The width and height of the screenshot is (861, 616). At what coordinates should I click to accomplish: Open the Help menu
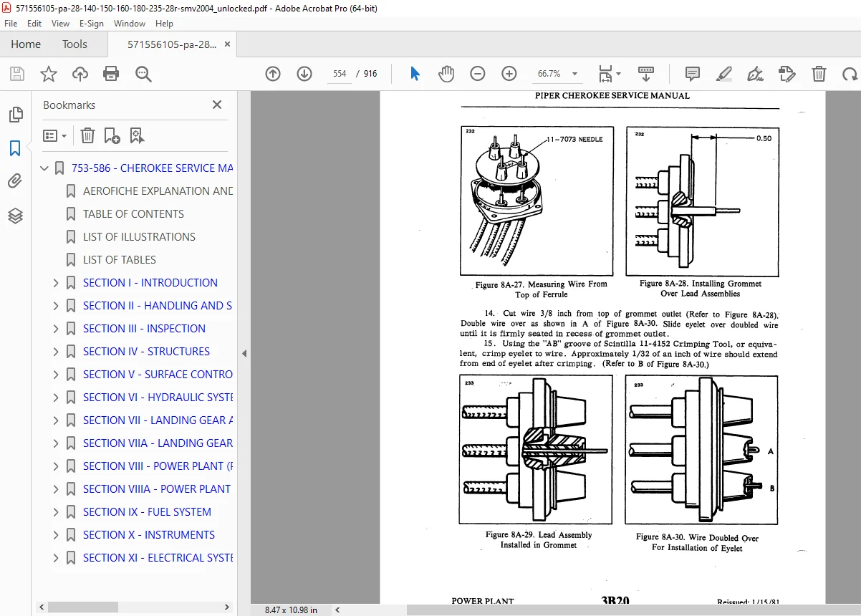point(164,24)
